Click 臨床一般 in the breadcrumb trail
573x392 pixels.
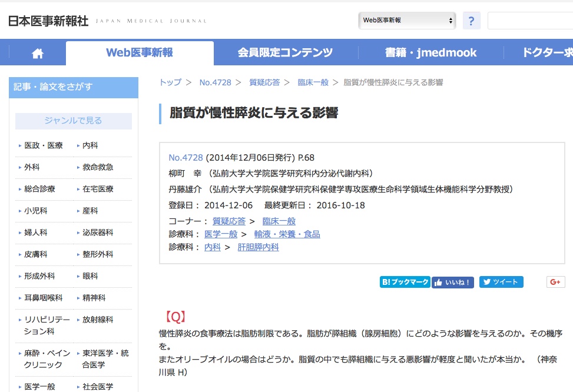313,82
